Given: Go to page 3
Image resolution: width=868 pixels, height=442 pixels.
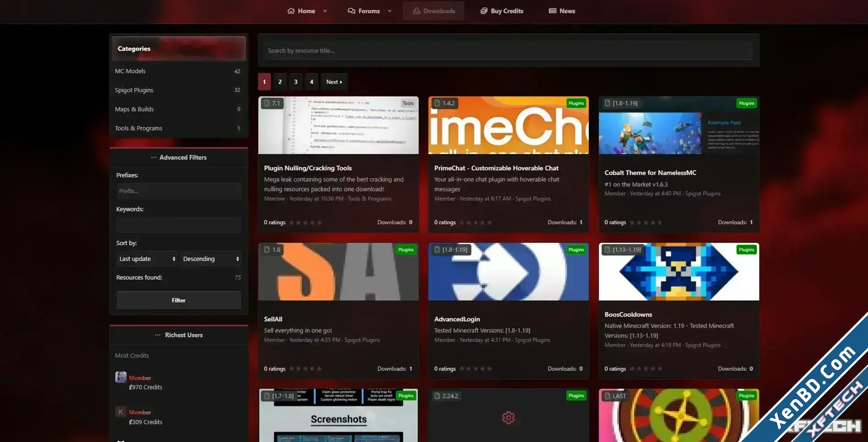Looking at the screenshot, I should [x=296, y=82].
